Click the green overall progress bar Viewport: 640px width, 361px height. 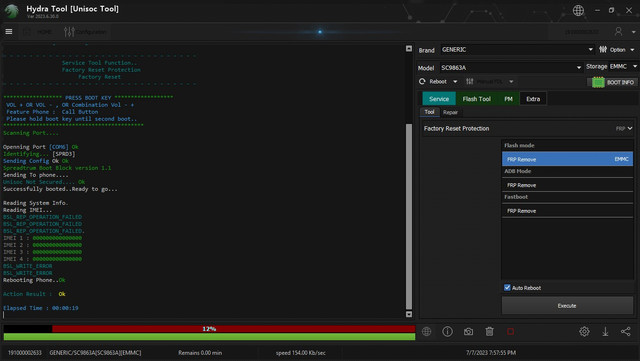(209, 337)
